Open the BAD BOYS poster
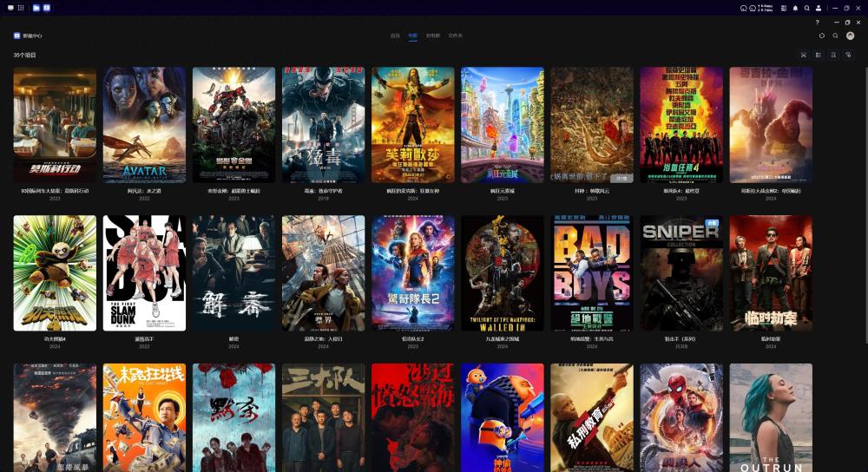This screenshot has height=472, width=868. coord(592,273)
